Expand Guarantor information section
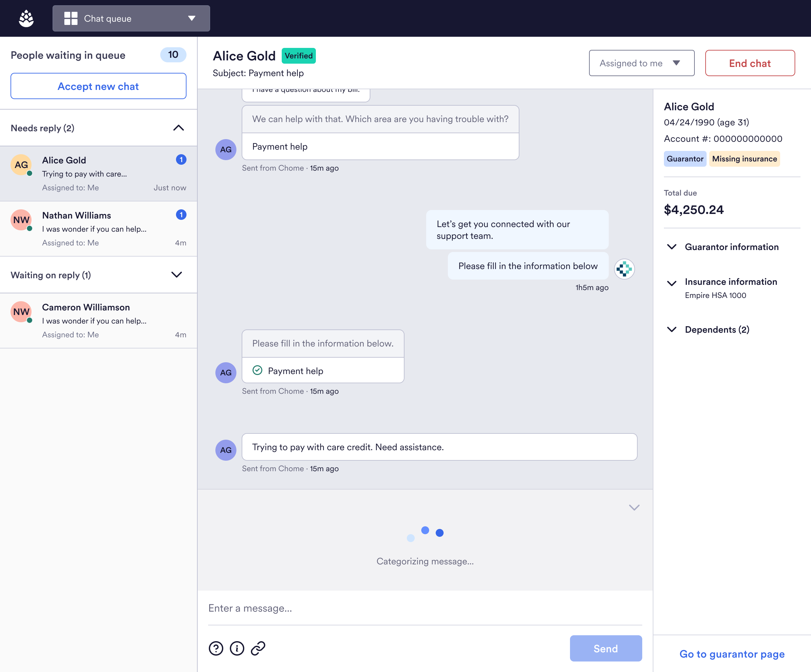Image resolution: width=811 pixels, height=672 pixels. pos(671,247)
